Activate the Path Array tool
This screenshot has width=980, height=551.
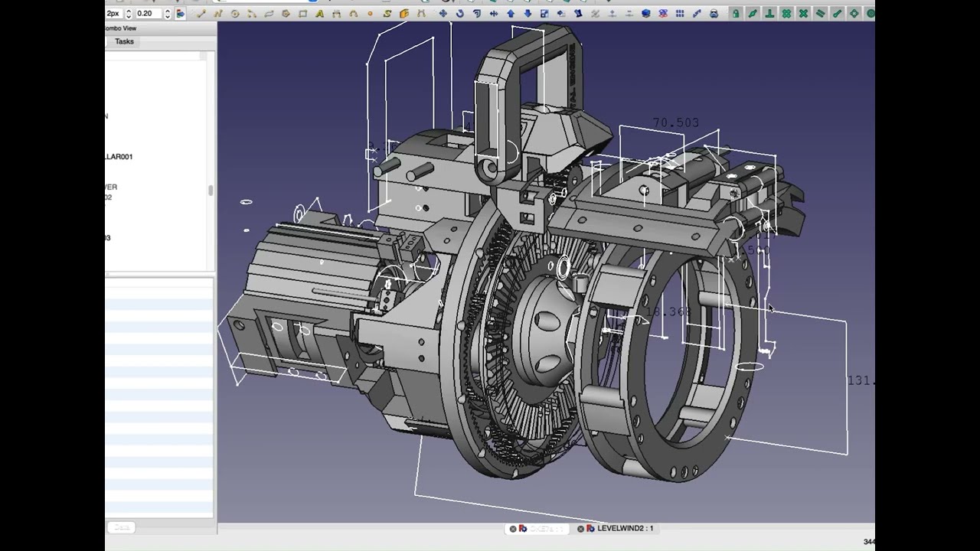point(696,14)
